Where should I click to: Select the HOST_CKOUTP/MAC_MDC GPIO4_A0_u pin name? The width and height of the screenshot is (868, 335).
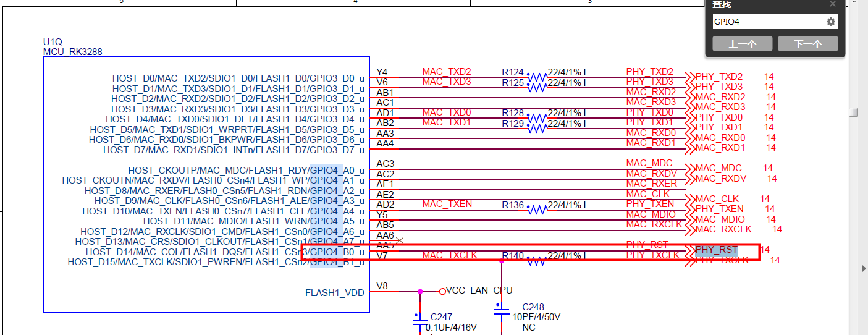click(246, 171)
